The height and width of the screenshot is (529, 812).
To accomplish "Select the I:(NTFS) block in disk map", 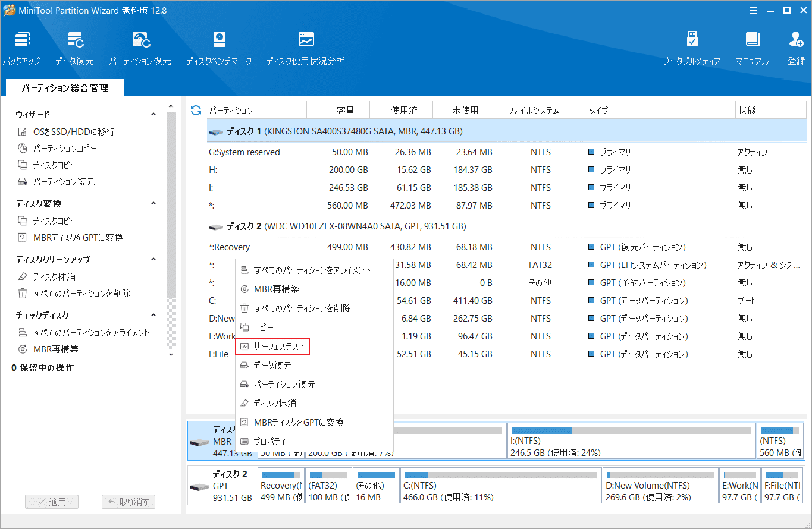I will point(632,441).
